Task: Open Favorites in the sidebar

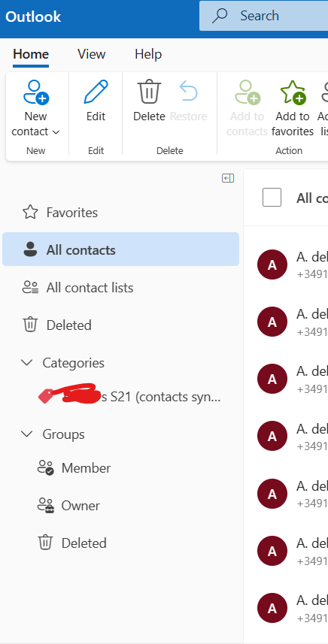Action: pos(121,213)
